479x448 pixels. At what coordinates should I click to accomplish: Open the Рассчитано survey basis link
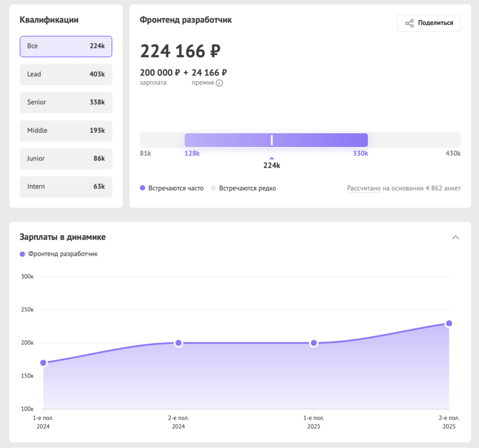point(363,188)
